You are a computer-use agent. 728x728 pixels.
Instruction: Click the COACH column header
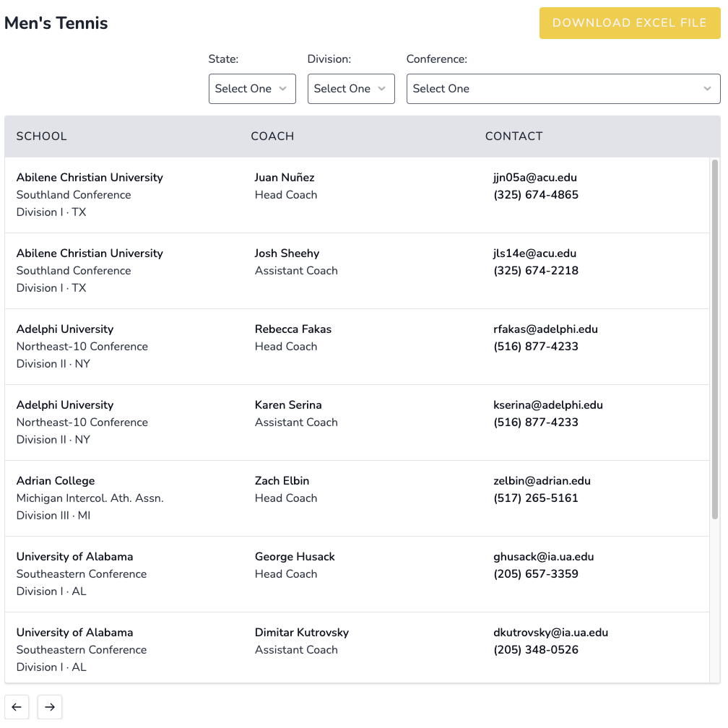(x=272, y=136)
